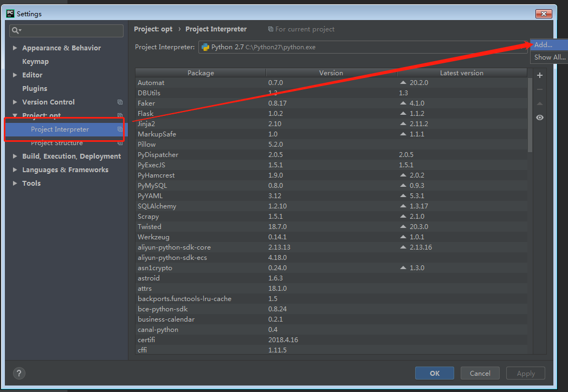The width and height of the screenshot is (568, 392).
Task: Sort by the Version column header
Action: pos(331,73)
